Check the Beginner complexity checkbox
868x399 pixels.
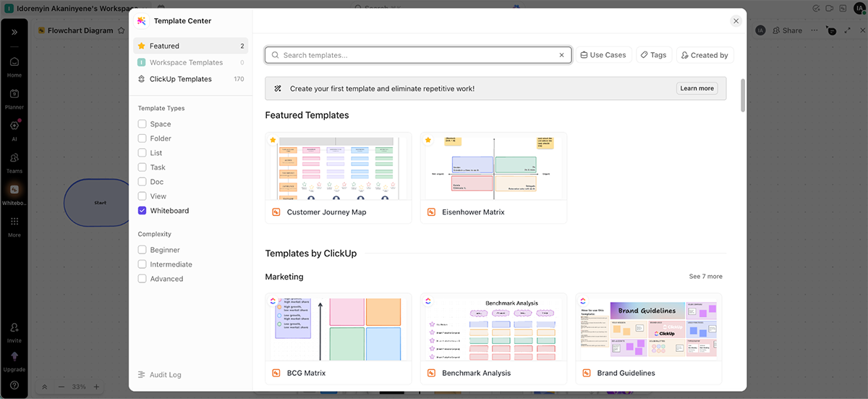click(x=142, y=250)
